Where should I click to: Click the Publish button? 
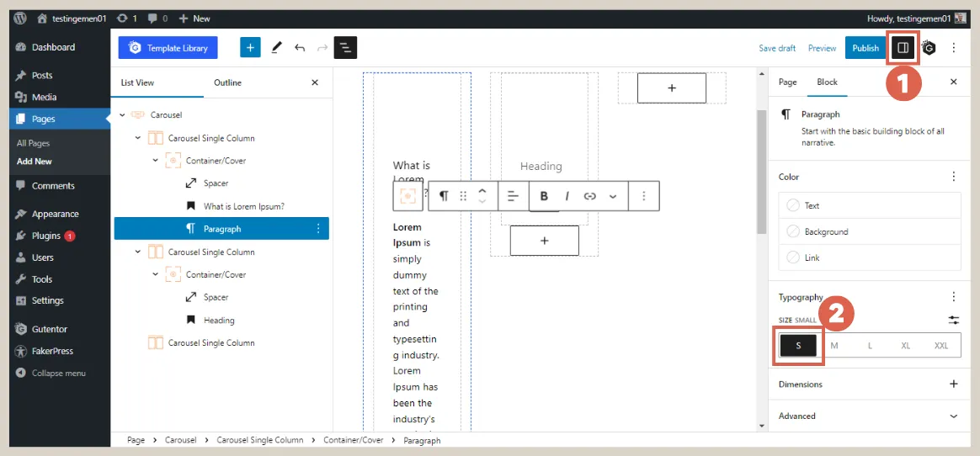(865, 48)
